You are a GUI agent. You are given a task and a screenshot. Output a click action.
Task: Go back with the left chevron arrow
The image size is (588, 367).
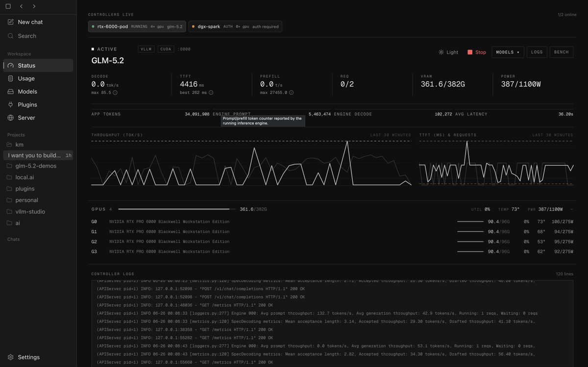pyautogui.click(x=22, y=6)
